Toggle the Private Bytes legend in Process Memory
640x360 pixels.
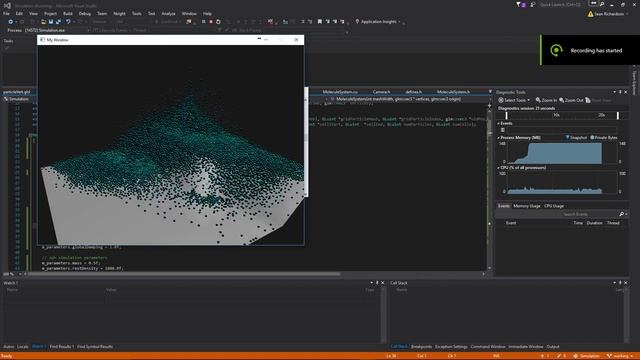click(x=604, y=138)
